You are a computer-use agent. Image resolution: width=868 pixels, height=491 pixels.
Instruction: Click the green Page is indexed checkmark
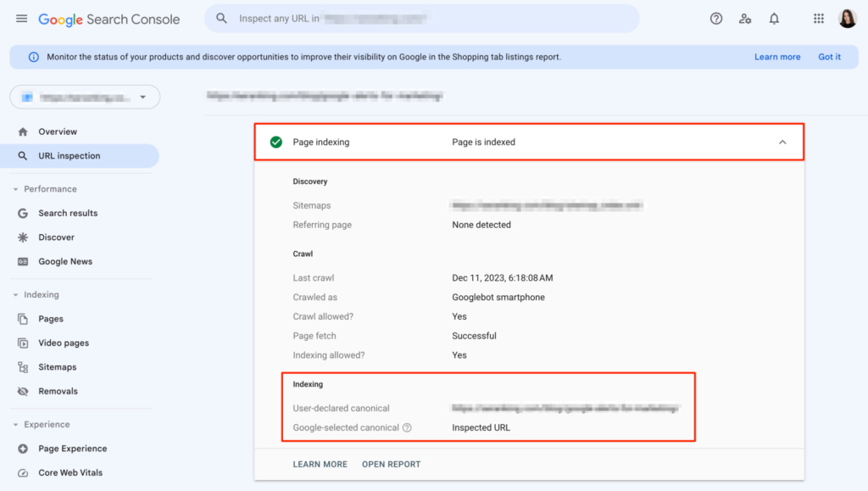[275, 142]
